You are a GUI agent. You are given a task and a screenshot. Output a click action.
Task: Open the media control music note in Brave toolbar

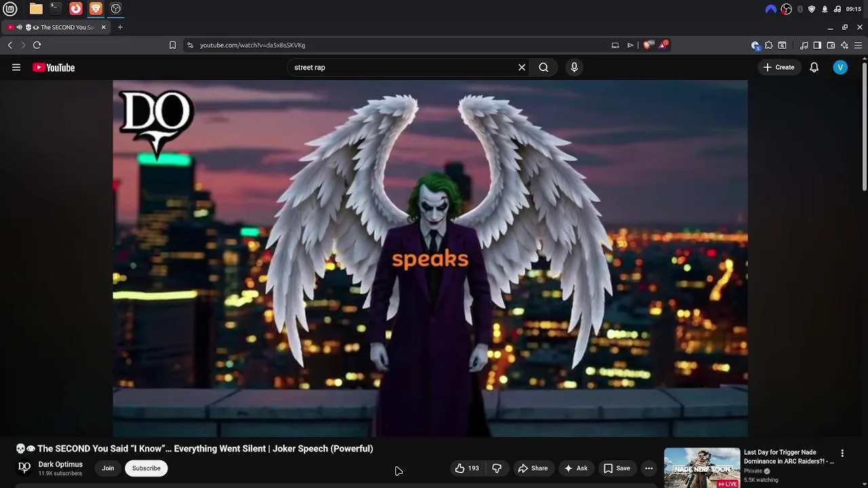pos(804,45)
